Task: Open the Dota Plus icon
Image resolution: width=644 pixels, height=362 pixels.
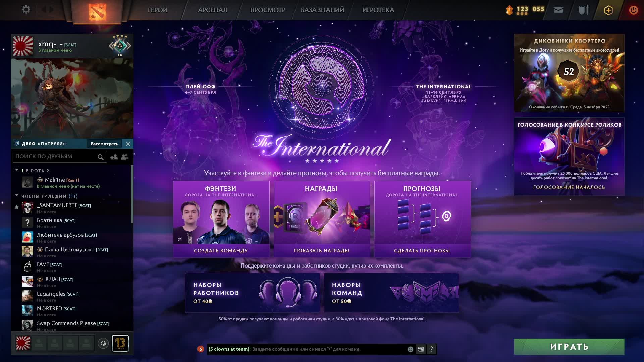Action: click(608, 10)
